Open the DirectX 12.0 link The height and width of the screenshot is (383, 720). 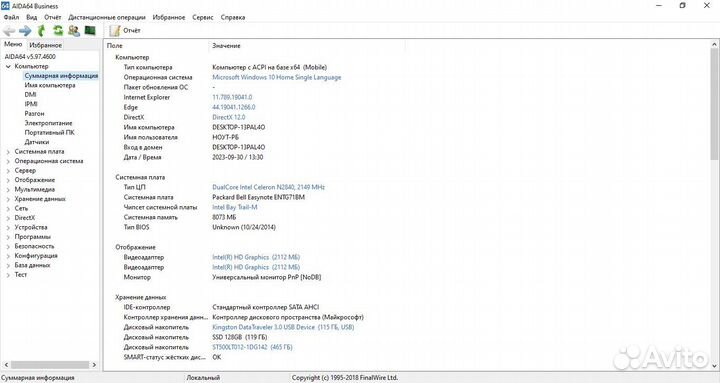pyautogui.click(x=229, y=117)
